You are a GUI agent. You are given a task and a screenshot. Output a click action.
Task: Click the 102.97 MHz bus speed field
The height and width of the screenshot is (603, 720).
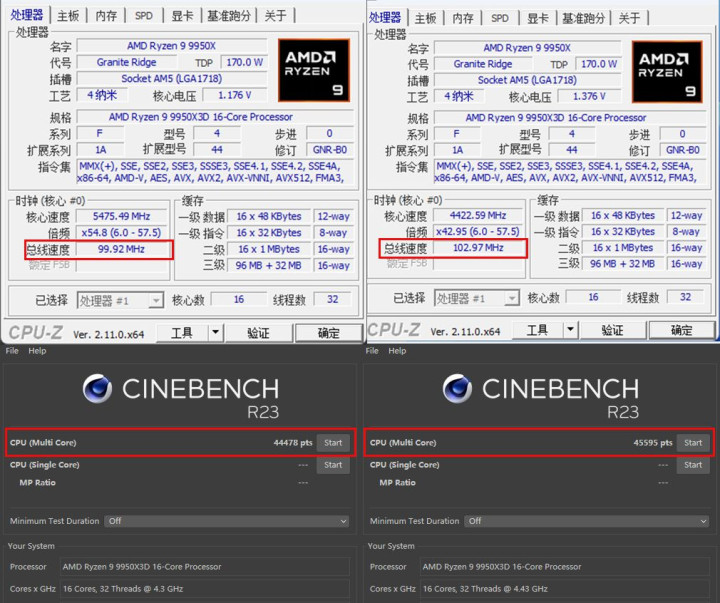[479, 248]
